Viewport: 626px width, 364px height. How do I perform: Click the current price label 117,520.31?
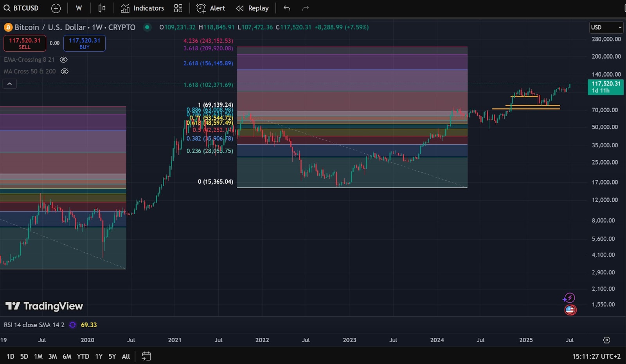point(606,87)
